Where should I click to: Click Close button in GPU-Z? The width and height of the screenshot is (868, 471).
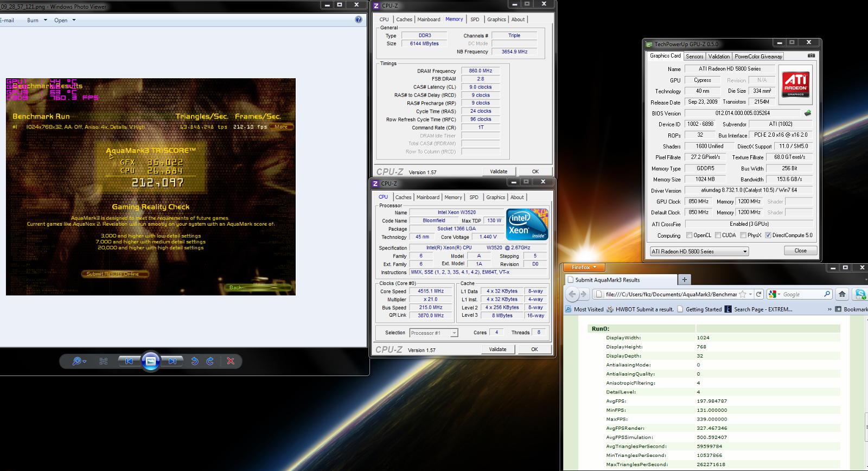(800, 251)
